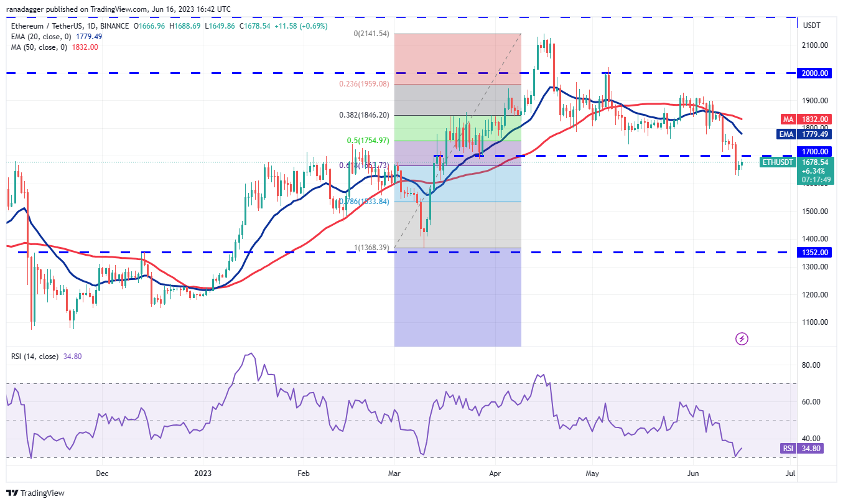Click the green ETHUSDT symbol tag
Viewport: 843px width, 504px height.
point(778,162)
